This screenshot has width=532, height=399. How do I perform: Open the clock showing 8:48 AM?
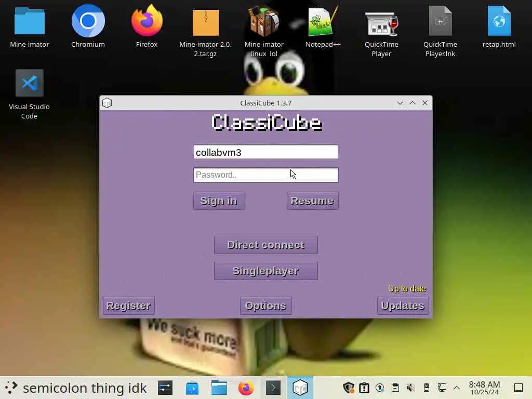485,388
